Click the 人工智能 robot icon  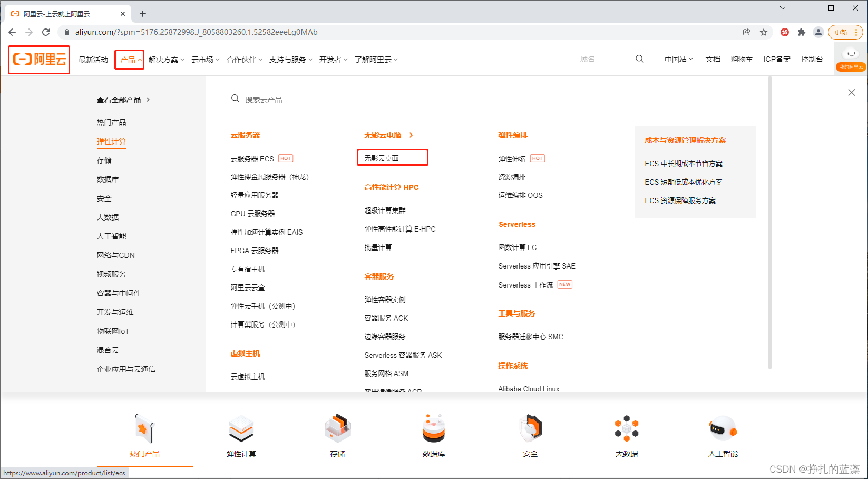(x=723, y=428)
